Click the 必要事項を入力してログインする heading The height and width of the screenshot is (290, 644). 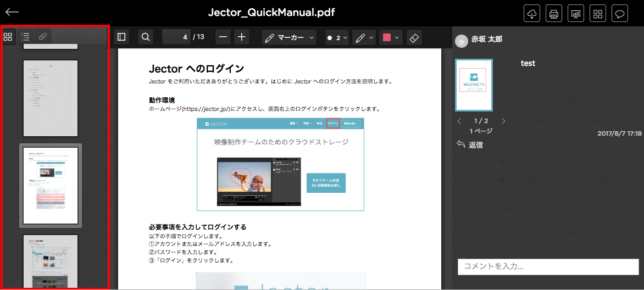[198, 227]
